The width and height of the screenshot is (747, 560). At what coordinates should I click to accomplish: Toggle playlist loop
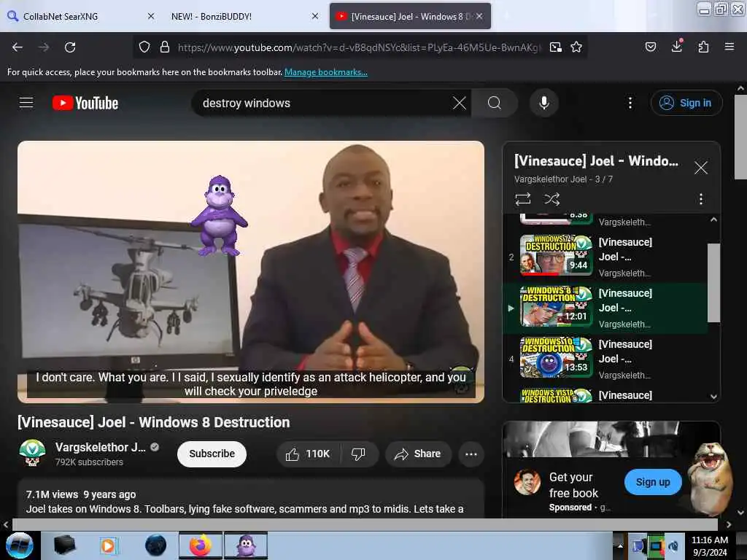pos(522,199)
